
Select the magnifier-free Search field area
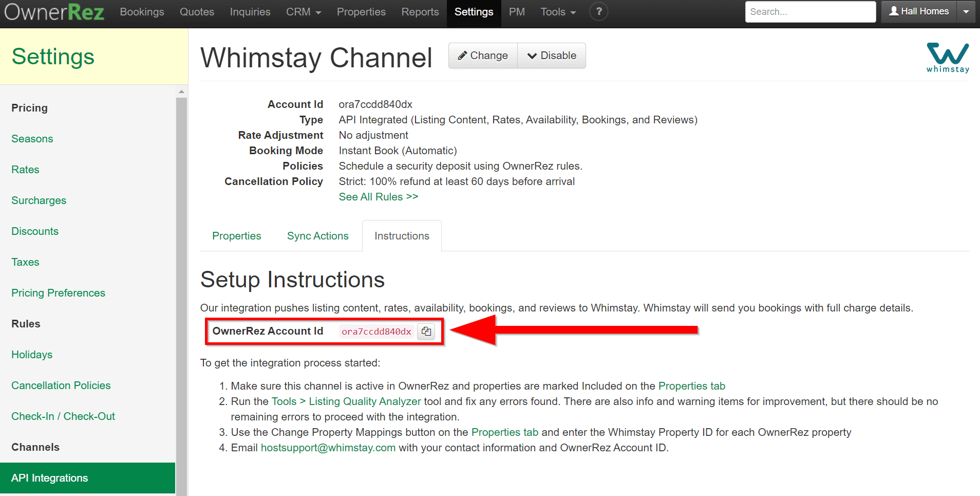(x=811, y=11)
